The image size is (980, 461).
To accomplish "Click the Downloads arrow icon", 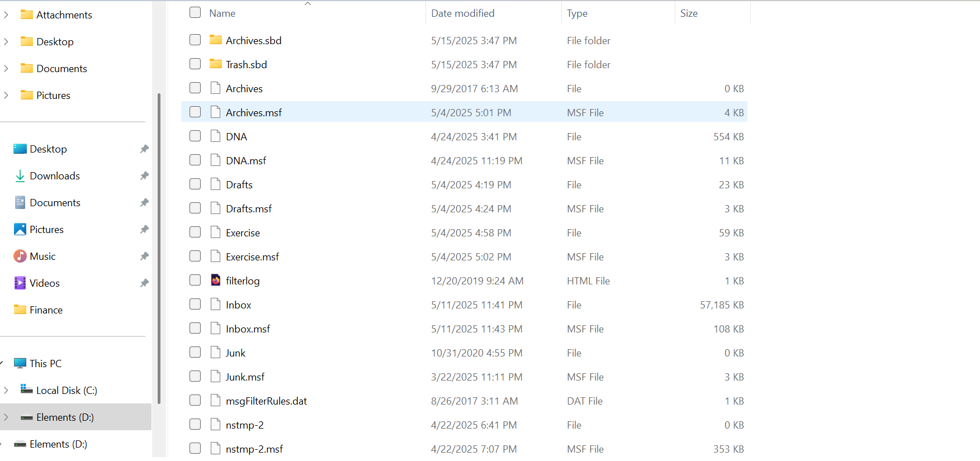I will point(20,175).
